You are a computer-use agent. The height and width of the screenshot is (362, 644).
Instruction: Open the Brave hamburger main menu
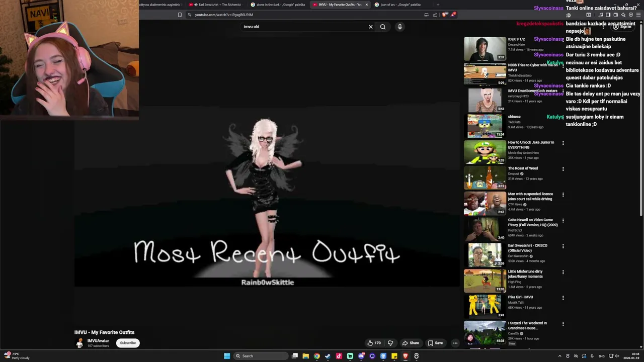click(x=639, y=15)
